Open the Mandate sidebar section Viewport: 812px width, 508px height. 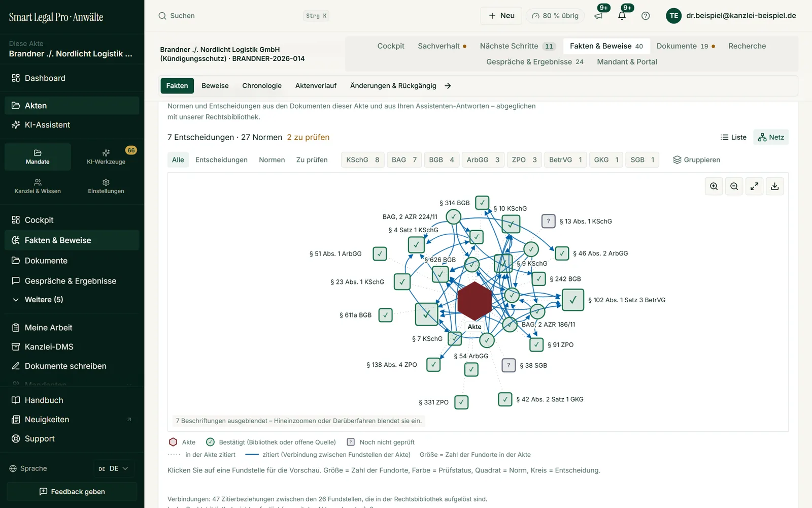coord(38,157)
